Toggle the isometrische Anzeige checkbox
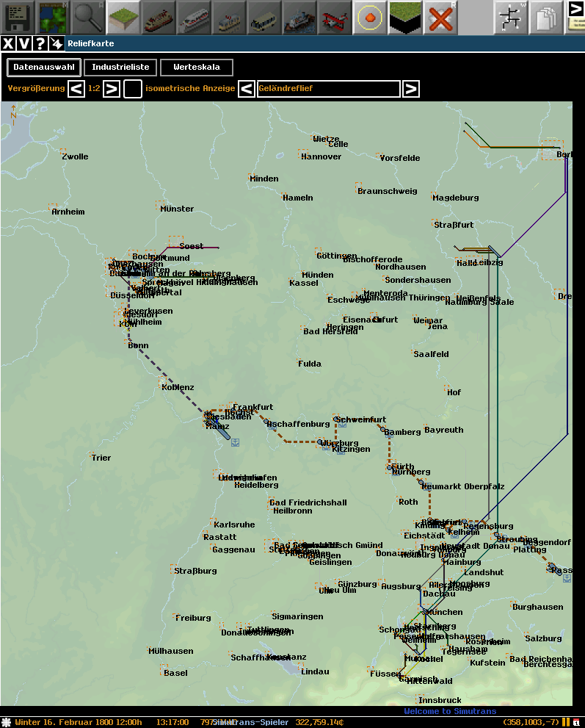This screenshot has height=728, width=585. (133, 89)
